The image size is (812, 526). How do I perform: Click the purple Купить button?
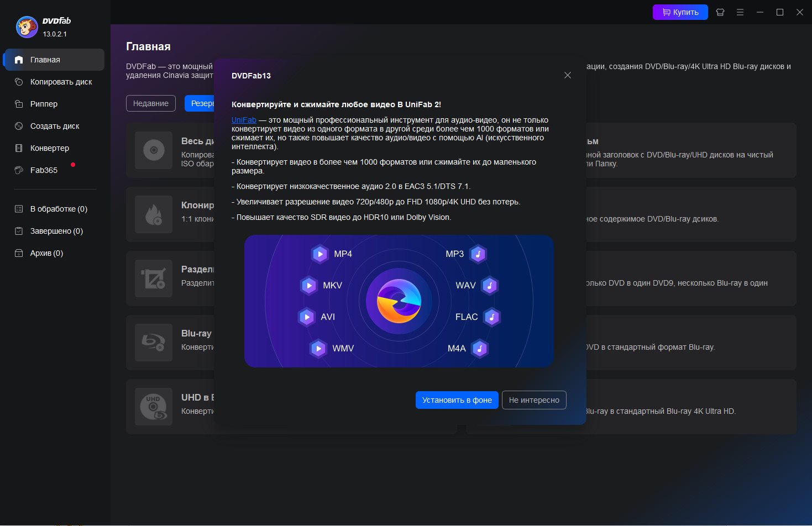pos(680,12)
